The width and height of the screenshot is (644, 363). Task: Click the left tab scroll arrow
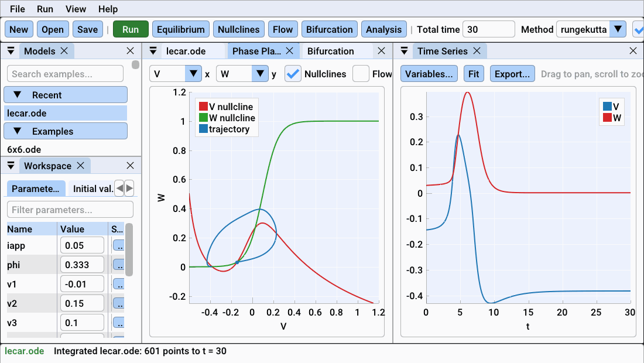(119, 189)
